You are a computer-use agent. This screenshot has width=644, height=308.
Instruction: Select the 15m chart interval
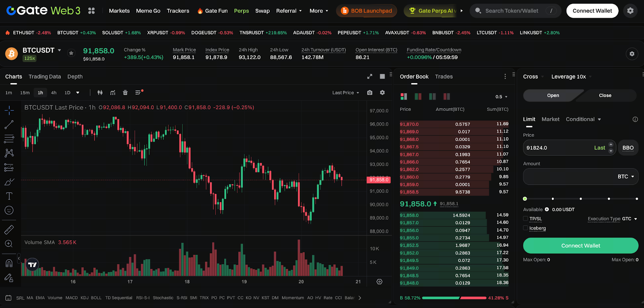(25, 93)
